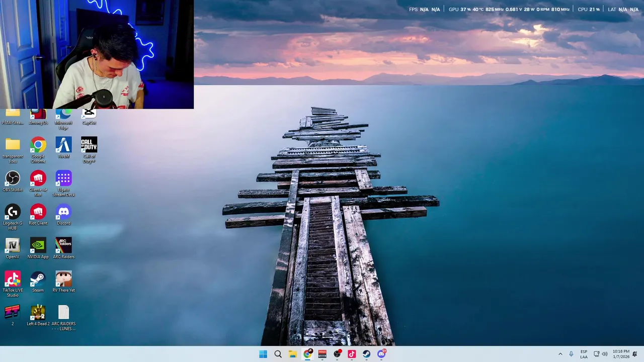Select the Steam desktop shortcut
The width and height of the screenshot is (644, 362).
(x=38, y=282)
